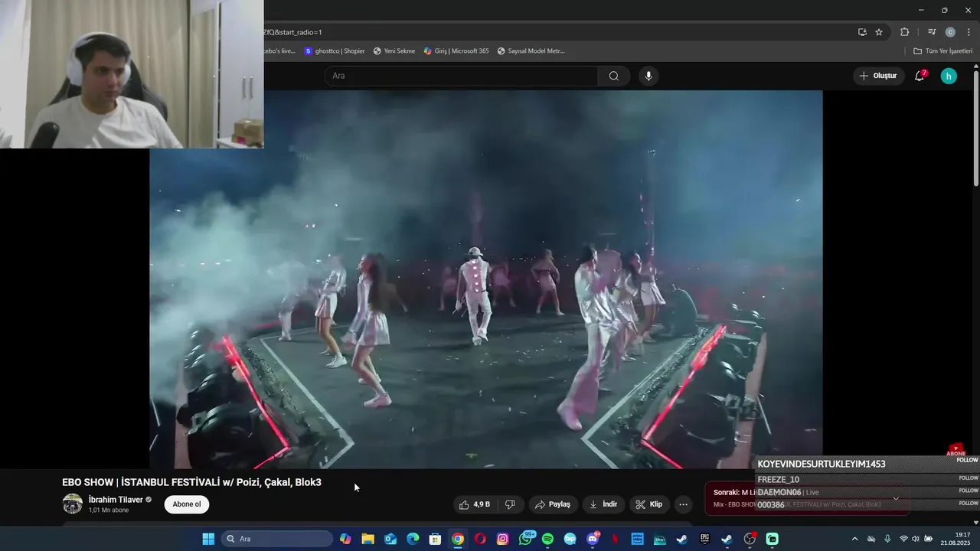This screenshot has width=980, height=551.
Task: Expand the Sonraki mix playlist chevron
Action: pos(896,498)
